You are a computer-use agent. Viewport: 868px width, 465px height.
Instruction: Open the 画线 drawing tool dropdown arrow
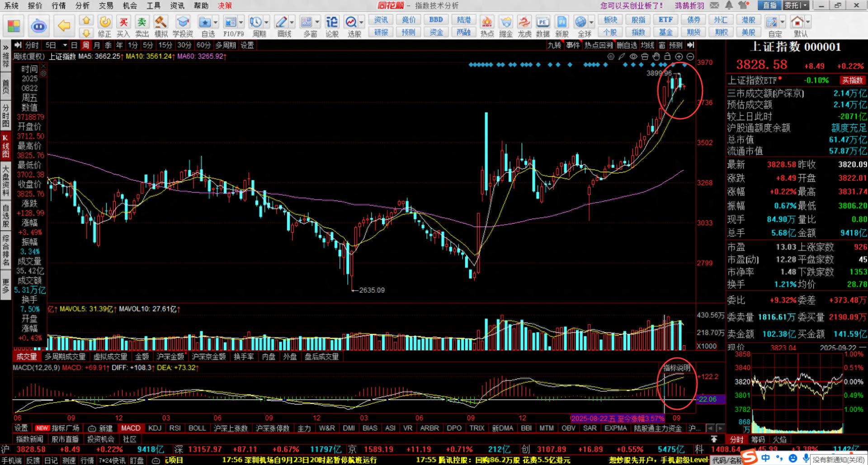point(292,22)
